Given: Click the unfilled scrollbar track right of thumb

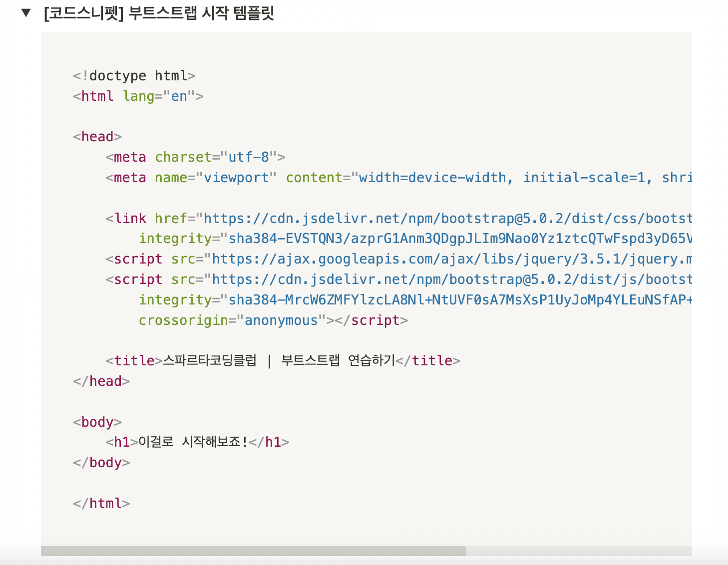Looking at the screenshot, I should [x=579, y=551].
